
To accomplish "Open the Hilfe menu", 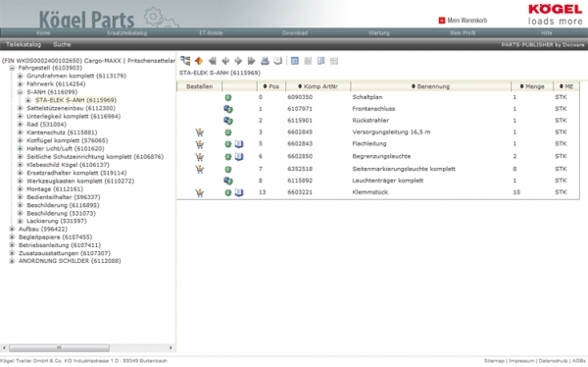I will (547, 33).
